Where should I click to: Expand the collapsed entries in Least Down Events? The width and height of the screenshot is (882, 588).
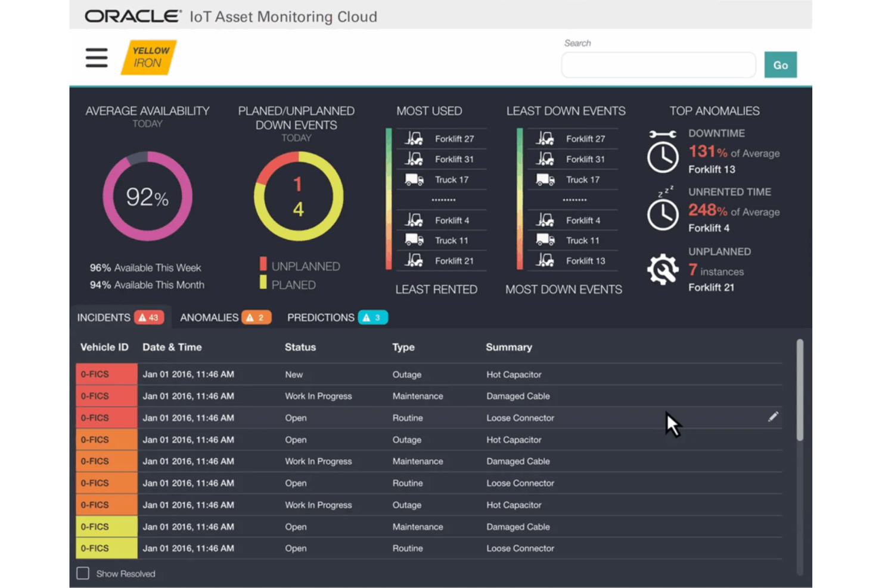575,200
